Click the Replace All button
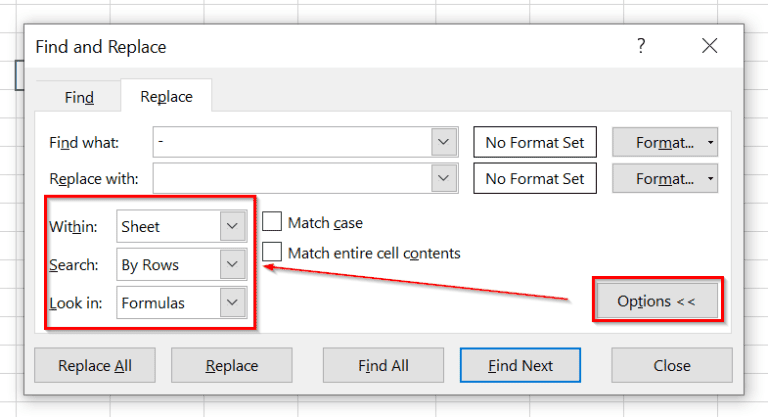Image resolution: width=768 pixels, height=417 pixels. click(x=95, y=366)
